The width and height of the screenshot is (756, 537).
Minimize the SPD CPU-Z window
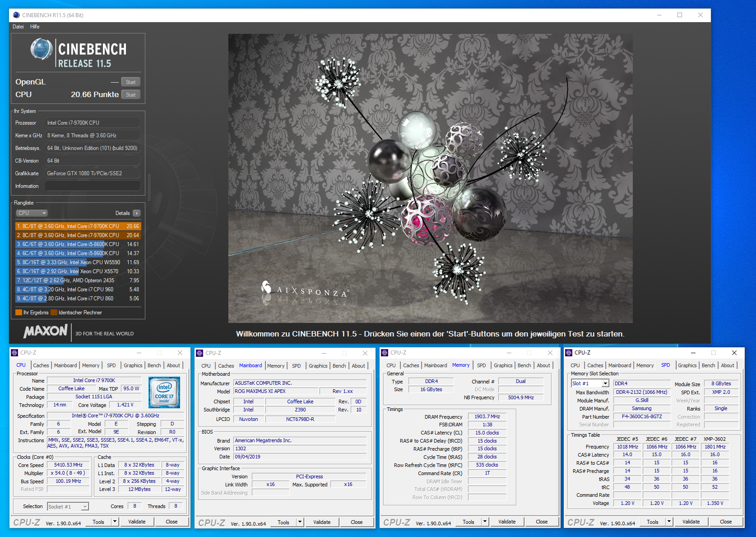693,353
